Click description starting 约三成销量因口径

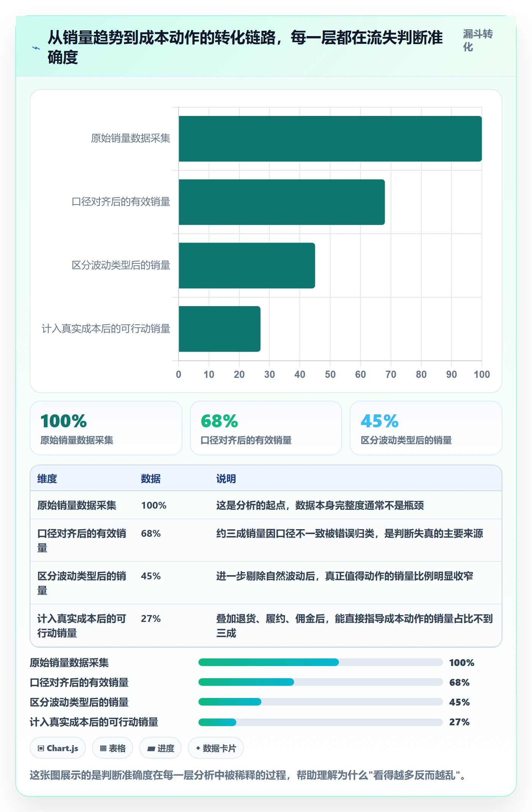point(350,533)
